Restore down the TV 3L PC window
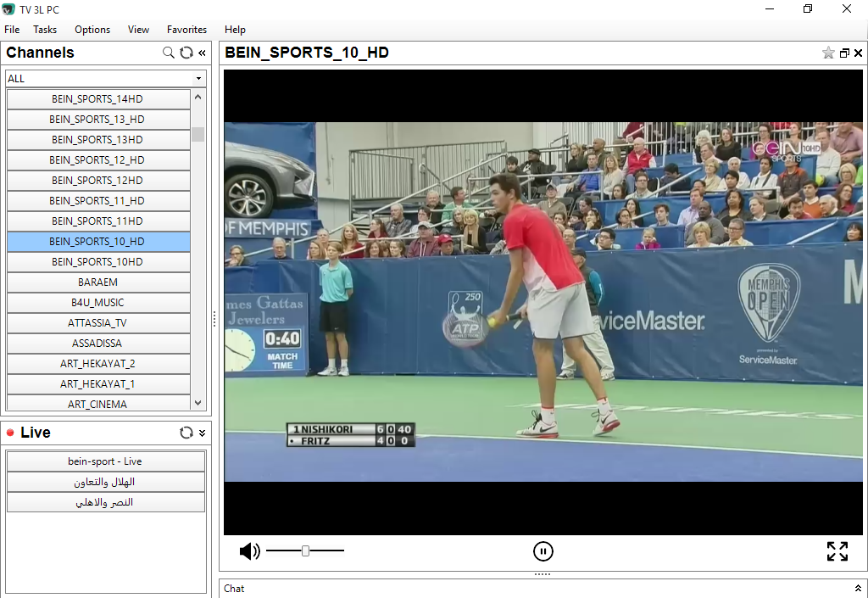The image size is (868, 598). 808,8
